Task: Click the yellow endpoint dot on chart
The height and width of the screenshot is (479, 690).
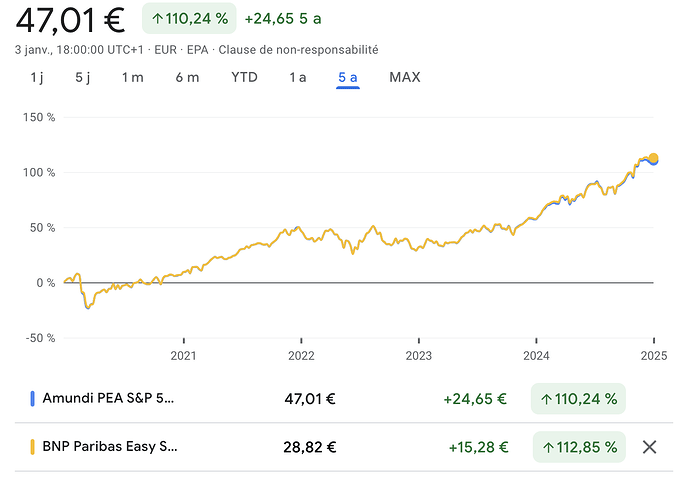Action: tap(653, 158)
